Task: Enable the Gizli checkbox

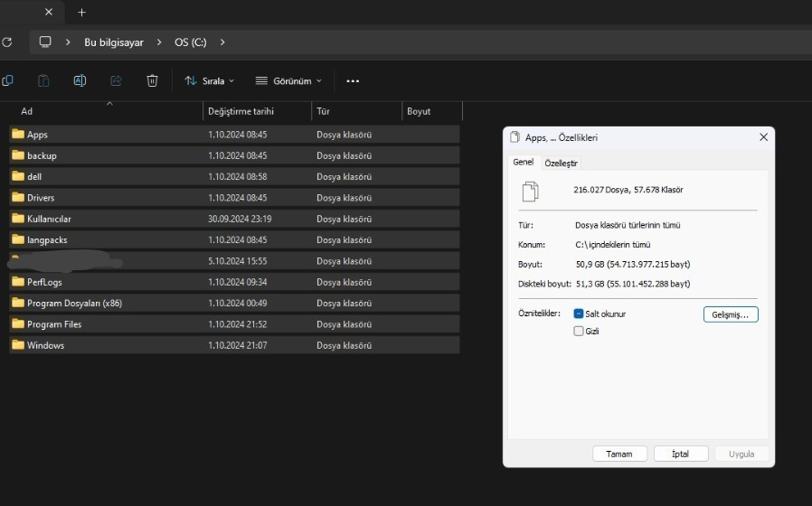Action: coord(579,331)
